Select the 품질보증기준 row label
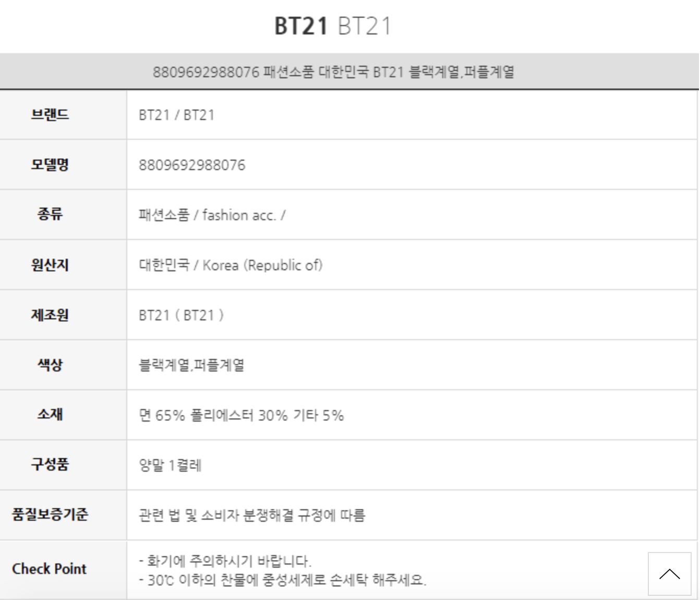Image resolution: width=700 pixels, height=600 pixels. click(x=50, y=514)
